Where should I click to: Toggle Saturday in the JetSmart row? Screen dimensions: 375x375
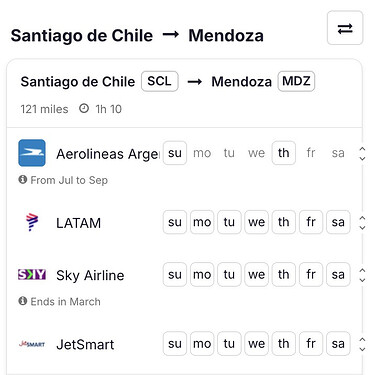point(338,344)
